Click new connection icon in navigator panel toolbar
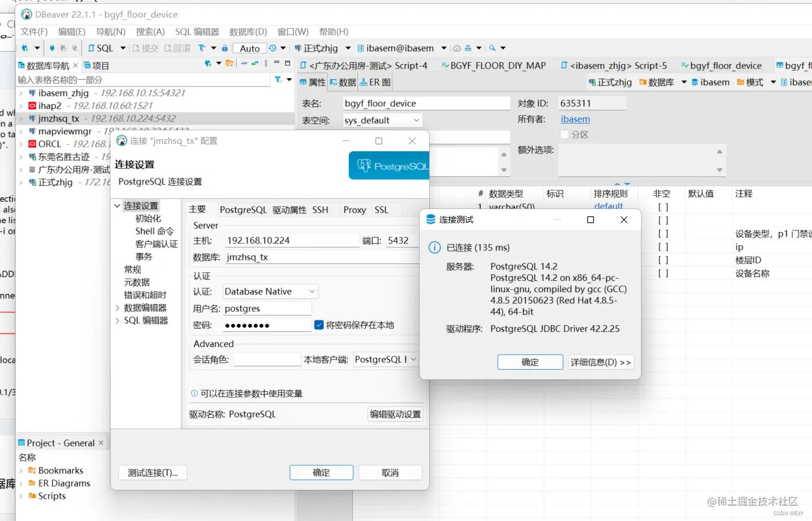This screenshot has height=521, width=812. coord(208,63)
